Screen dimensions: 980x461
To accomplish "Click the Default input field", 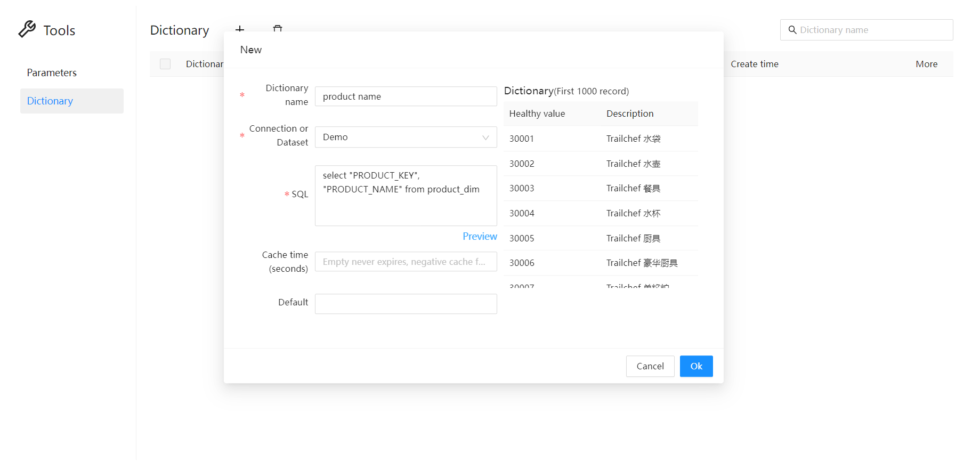I will point(406,304).
